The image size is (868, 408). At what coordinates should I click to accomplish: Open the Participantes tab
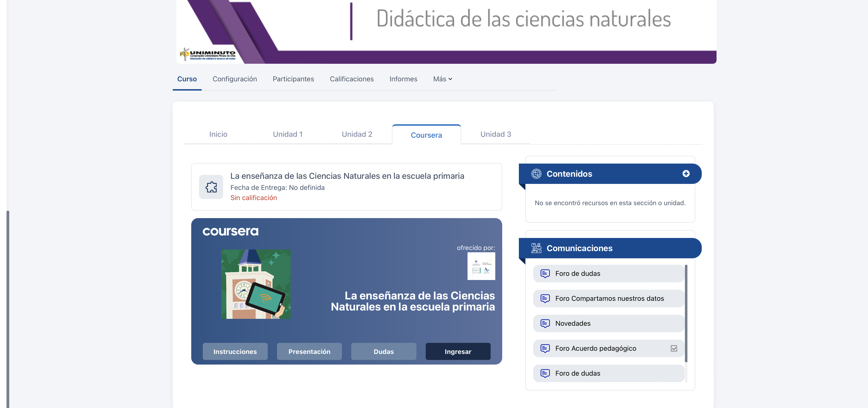pyautogui.click(x=293, y=79)
